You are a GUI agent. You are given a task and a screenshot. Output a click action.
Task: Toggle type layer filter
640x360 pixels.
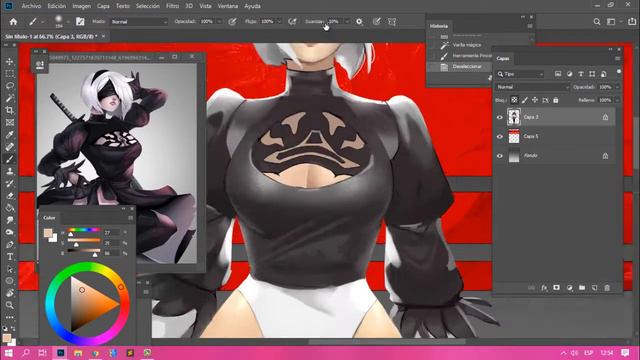pos(581,74)
